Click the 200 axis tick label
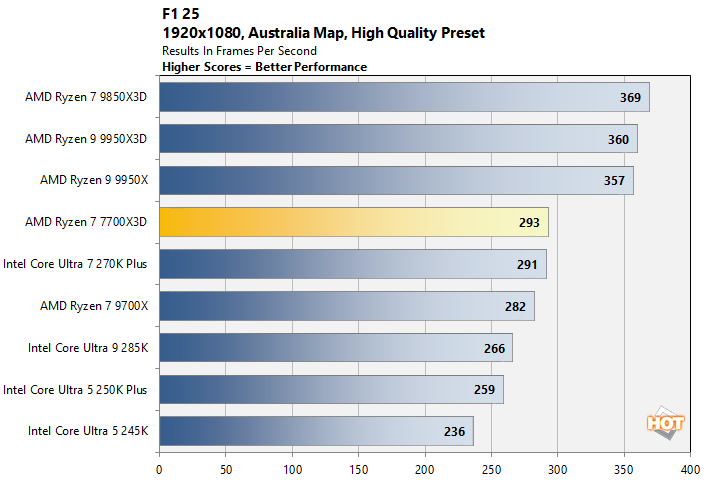This screenshot has height=480, width=708. coord(425,470)
